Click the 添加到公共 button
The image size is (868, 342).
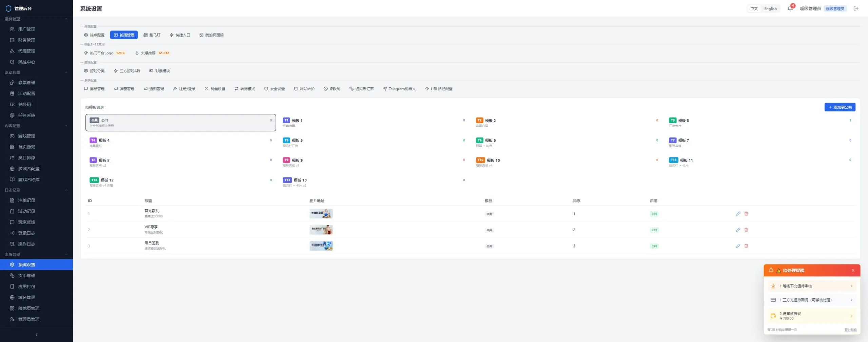pyautogui.click(x=840, y=107)
